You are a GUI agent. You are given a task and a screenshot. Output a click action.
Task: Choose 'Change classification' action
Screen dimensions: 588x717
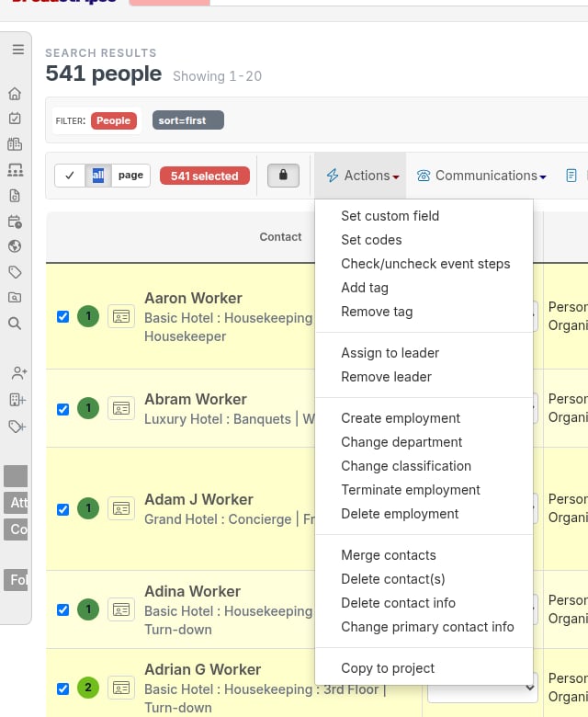point(406,466)
